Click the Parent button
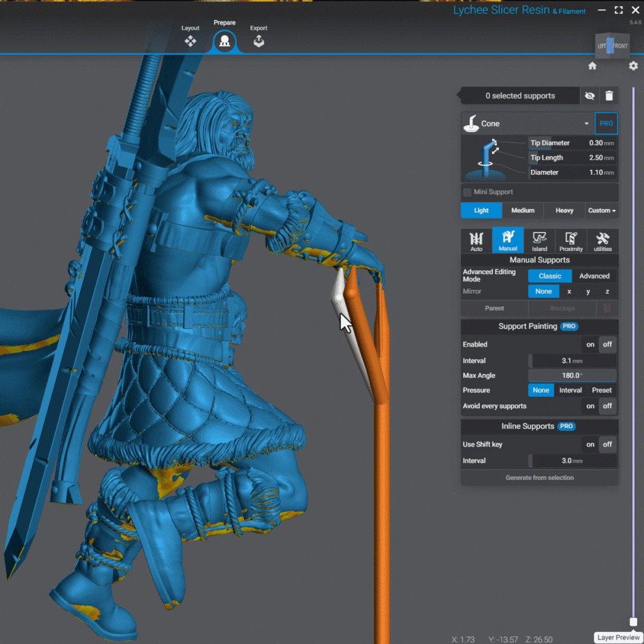This screenshot has width=644, height=644. click(x=494, y=308)
